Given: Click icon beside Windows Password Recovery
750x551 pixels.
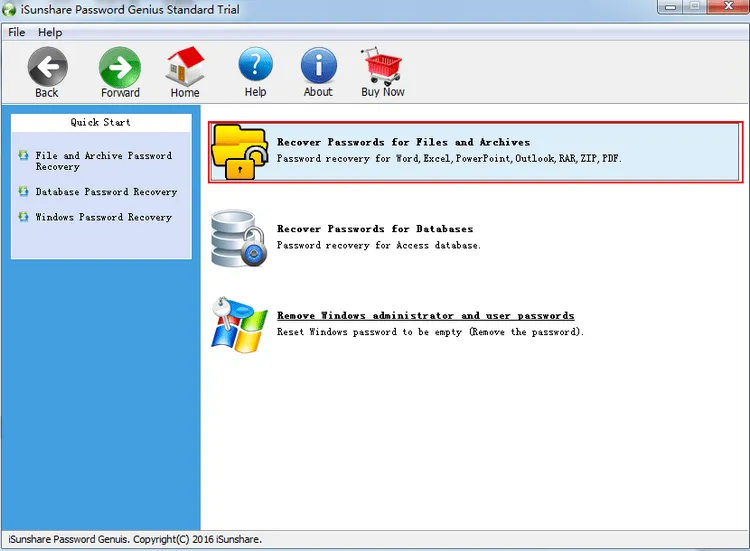Looking at the screenshot, I should [x=23, y=217].
